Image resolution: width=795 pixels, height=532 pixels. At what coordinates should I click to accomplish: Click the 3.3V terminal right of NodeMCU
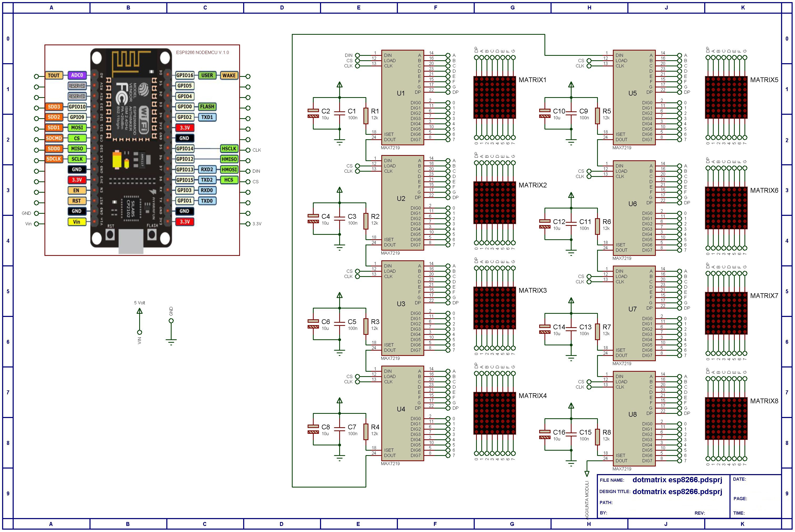[248, 223]
